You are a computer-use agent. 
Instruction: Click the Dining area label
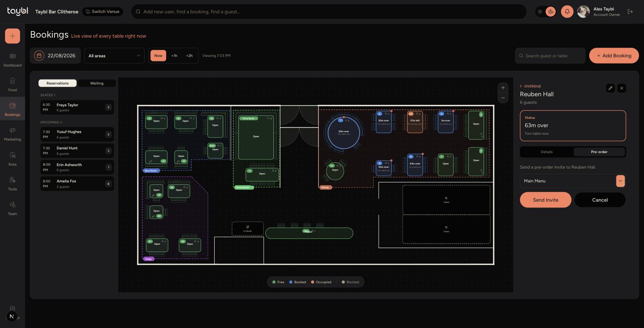pos(326,187)
